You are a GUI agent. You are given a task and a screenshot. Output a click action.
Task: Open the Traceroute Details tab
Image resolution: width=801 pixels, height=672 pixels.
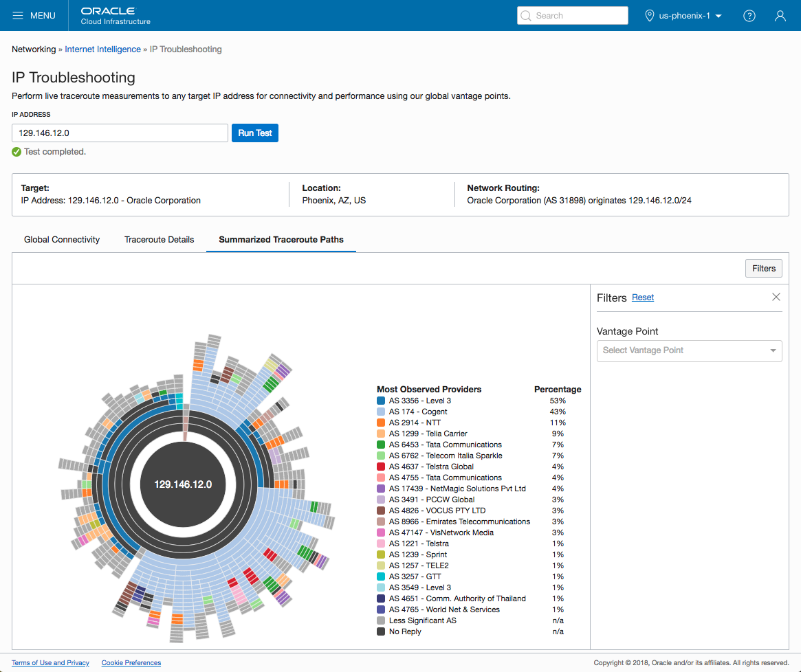coord(159,240)
